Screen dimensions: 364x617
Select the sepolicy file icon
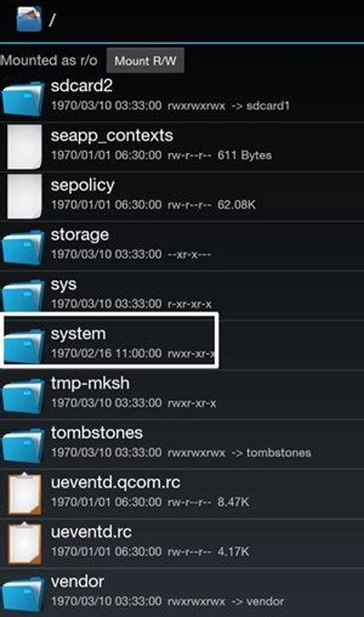point(25,197)
